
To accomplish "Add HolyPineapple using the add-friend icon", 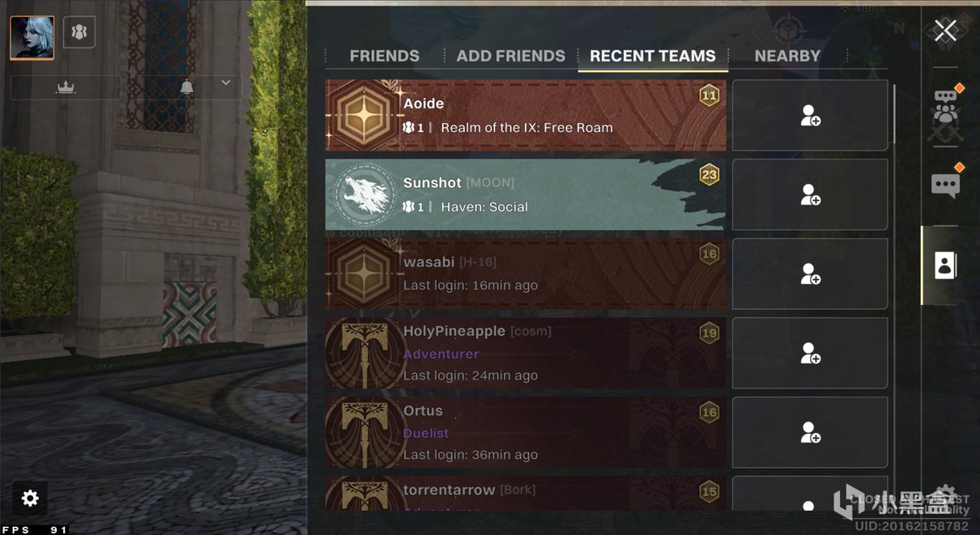I will (x=810, y=353).
